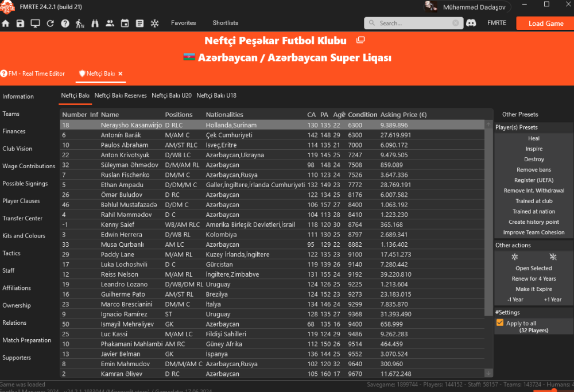Switch to FM - Real Time Editor tab

click(33, 73)
